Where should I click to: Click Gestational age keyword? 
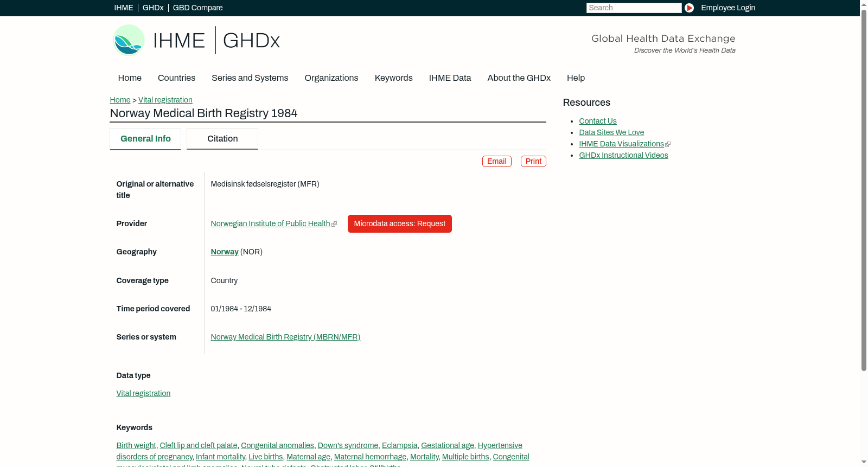click(448, 446)
